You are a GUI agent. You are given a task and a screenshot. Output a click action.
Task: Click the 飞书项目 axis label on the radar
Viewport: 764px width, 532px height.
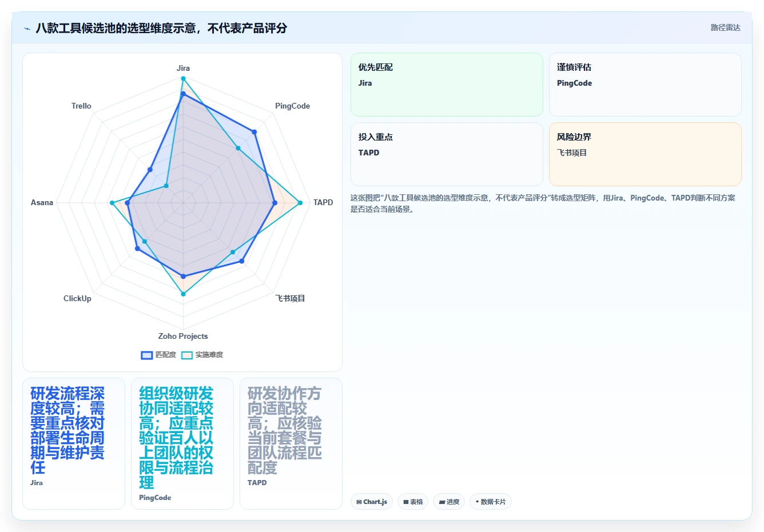(x=290, y=298)
